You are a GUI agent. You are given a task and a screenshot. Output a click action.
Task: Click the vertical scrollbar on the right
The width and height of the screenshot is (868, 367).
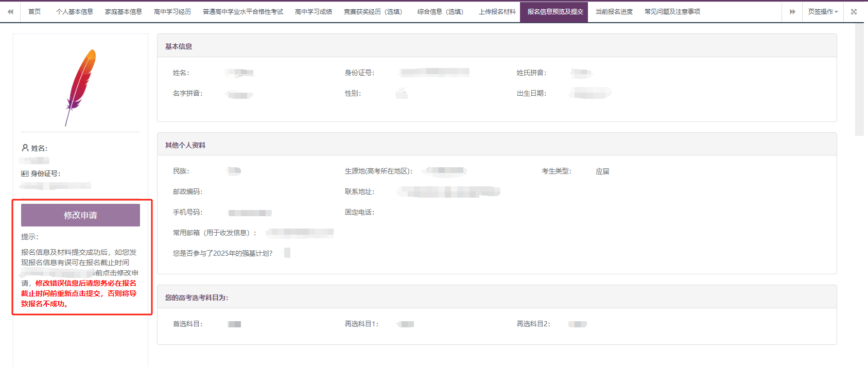(859, 79)
